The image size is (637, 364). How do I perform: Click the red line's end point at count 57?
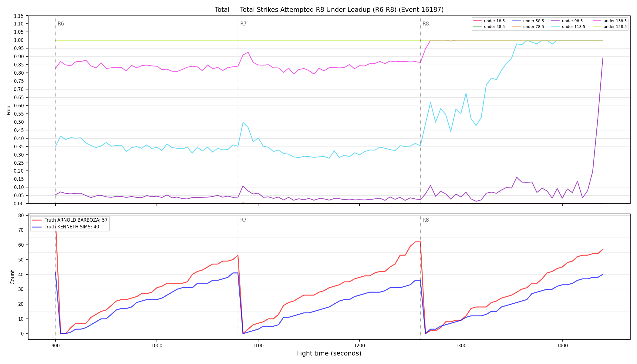point(603,249)
